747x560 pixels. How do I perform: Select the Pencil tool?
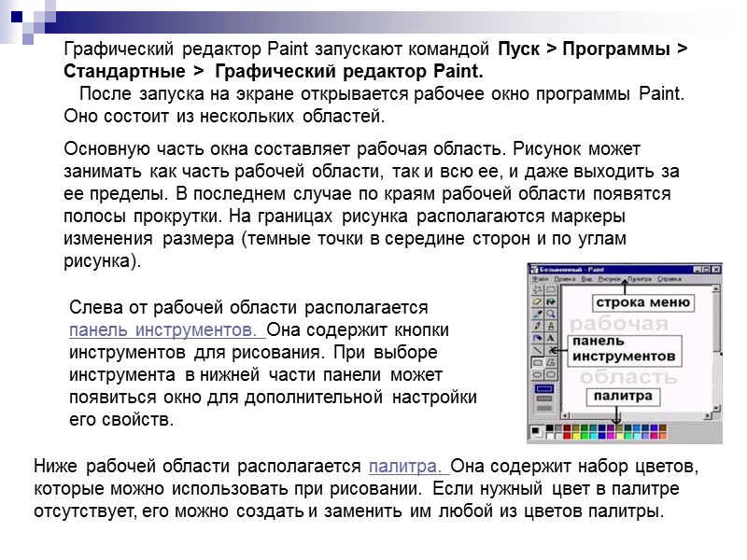537,326
